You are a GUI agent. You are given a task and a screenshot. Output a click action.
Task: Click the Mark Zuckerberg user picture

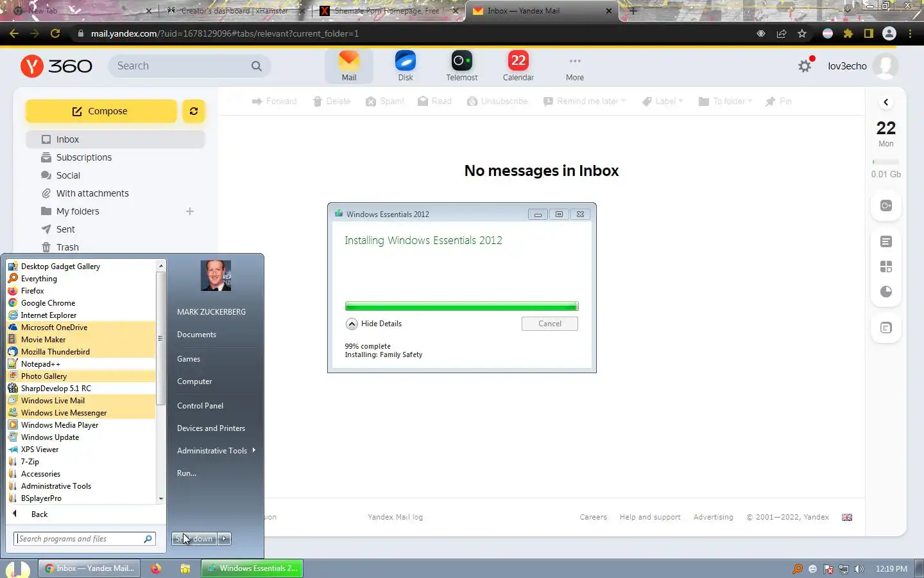click(216, 276)
